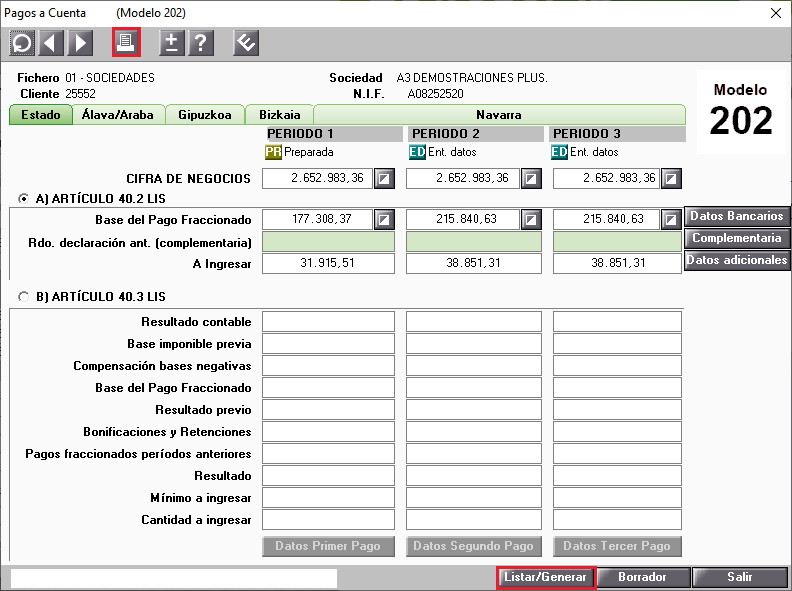
Task: Open the Navarra tab
Action: [499, 115]
